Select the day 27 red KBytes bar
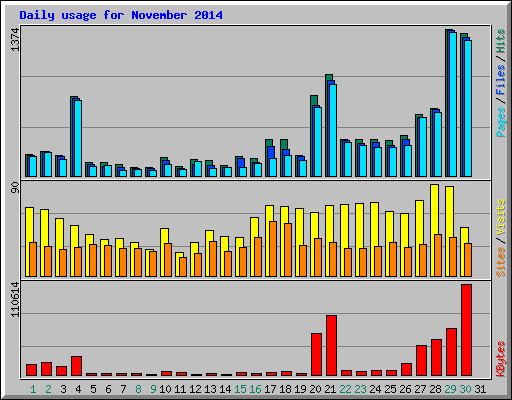This screenshot has width=512, height=400. tap(421, 360)
